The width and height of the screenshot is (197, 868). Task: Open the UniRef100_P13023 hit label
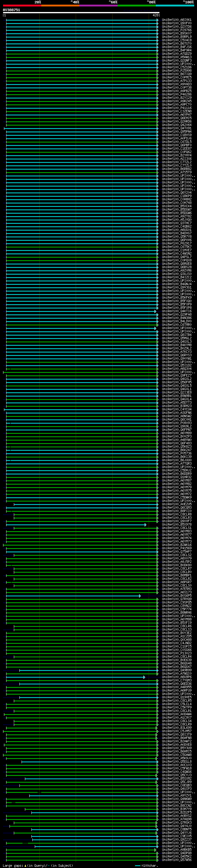click(x=176, y=653)
